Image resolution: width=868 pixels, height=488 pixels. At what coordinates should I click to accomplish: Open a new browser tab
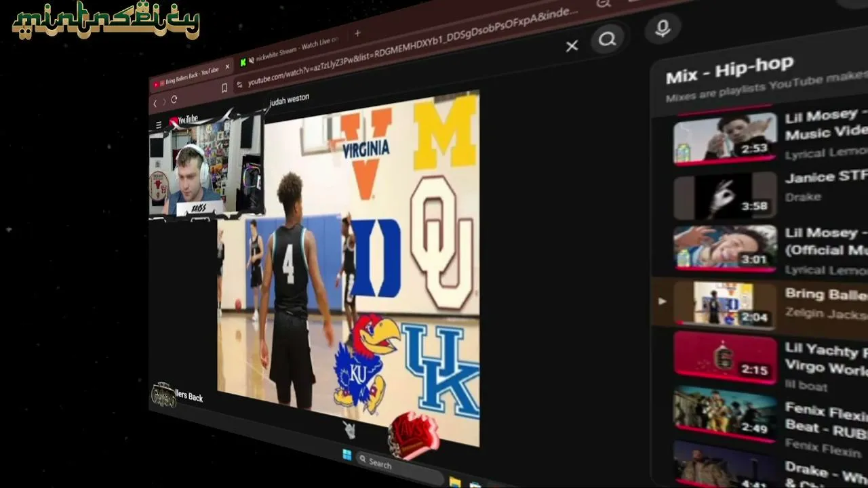pos(357,33)
